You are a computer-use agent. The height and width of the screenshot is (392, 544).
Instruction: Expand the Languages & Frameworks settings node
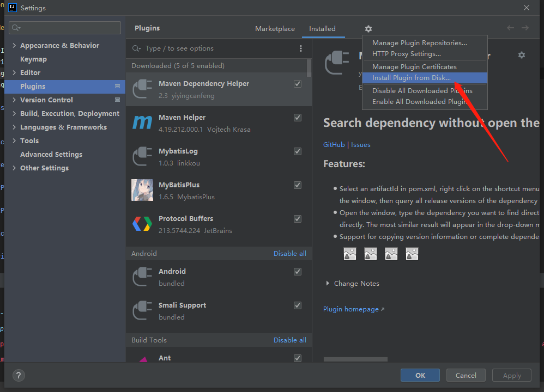pos(14,127)
